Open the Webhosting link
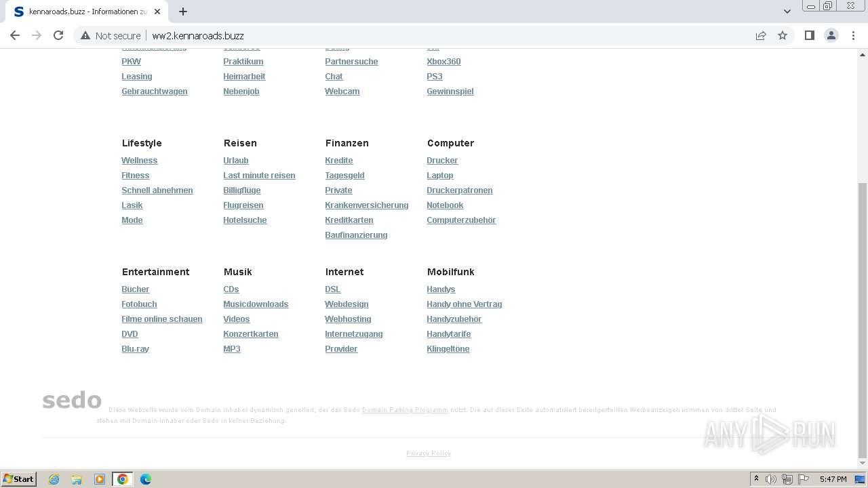This screenshot has width=868, height=488. (x=348, y=319)
